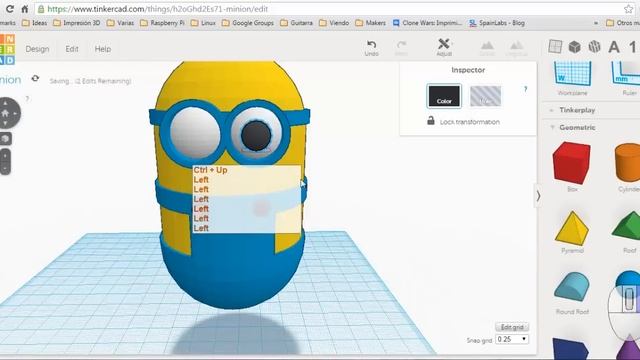The image size is (640, 360).
Task: Select the green Roof shape
Action: (x=626, y=225)
